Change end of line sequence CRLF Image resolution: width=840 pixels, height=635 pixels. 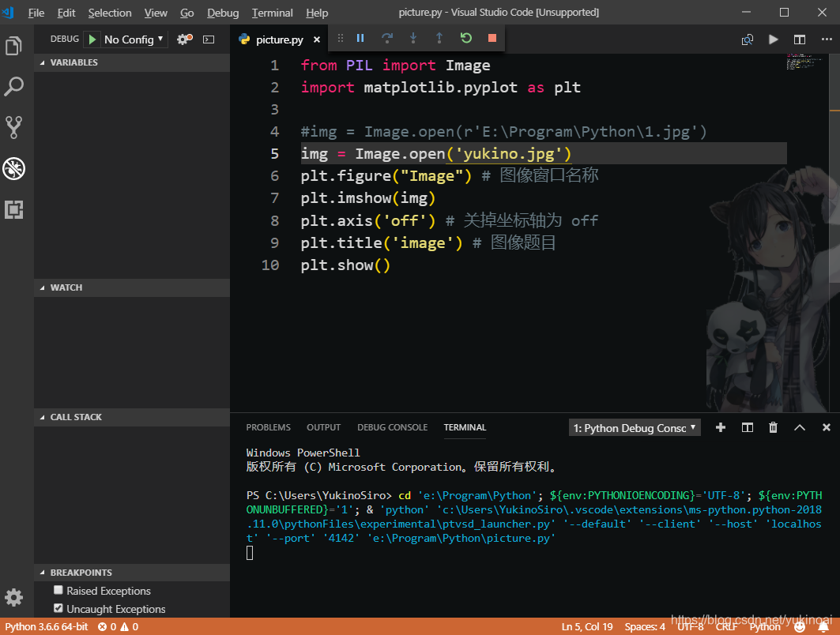pos(726,627)
